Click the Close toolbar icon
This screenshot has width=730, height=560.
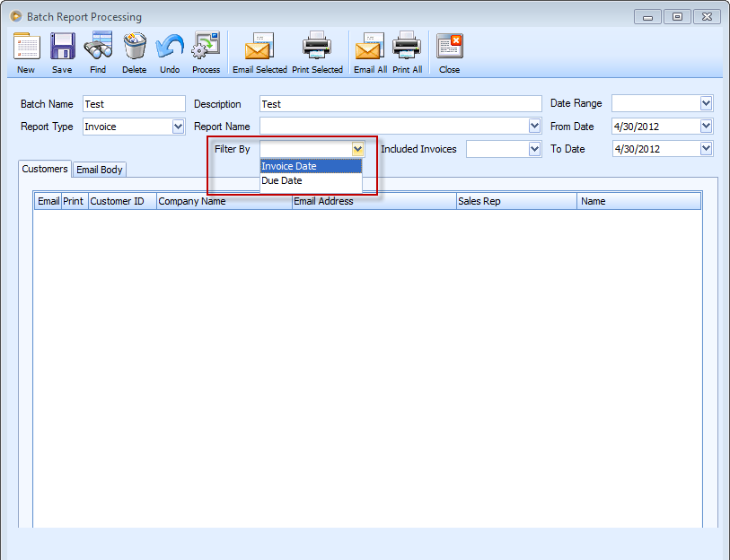coord(450,47)
